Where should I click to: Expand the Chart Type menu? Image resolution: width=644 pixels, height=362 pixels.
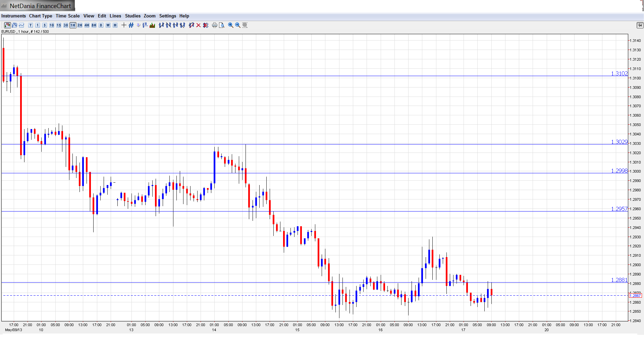41,16
